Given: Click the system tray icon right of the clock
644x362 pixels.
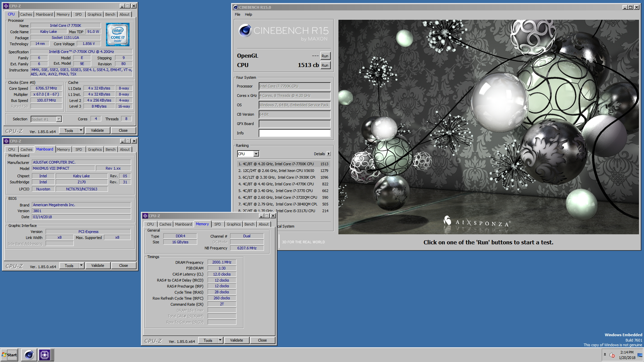Looking at the screenshot, I should [640, 355].
